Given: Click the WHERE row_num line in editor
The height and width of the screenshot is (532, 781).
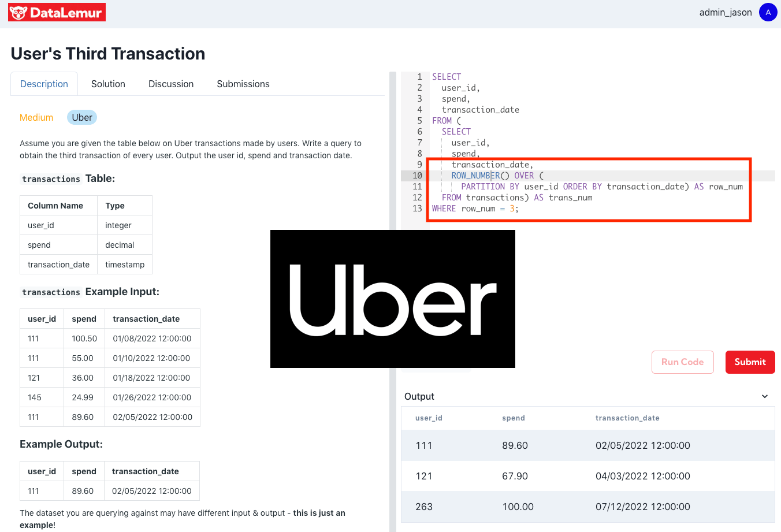Looking at the screenshot, I should point(475,209).
